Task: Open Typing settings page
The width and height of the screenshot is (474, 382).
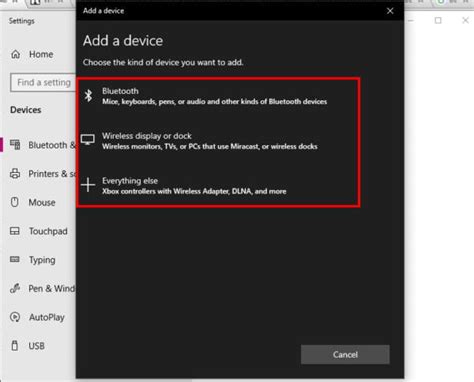Action: [x=38, y=260]
